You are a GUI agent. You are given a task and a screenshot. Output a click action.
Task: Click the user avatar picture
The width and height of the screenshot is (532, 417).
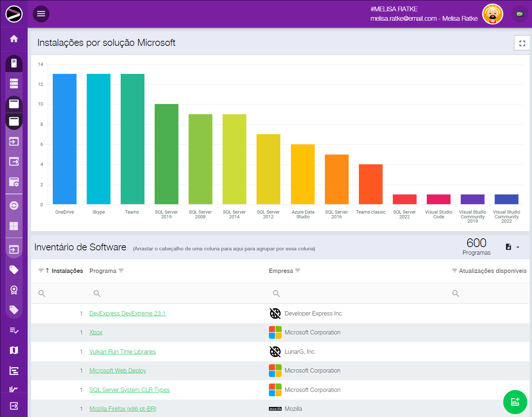(x=492, y=14)
